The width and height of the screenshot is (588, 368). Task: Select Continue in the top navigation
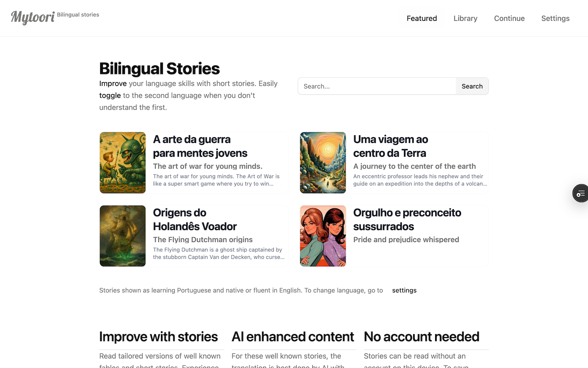(509, 18)
